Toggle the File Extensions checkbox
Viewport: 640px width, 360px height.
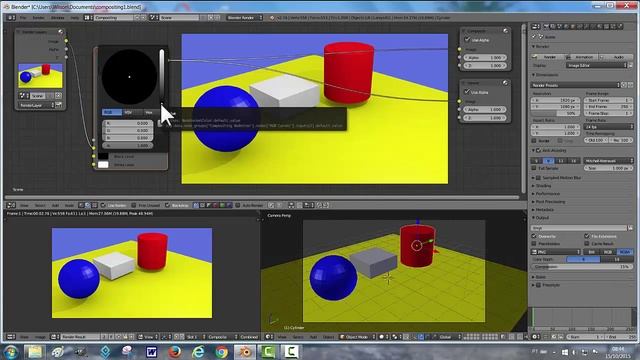[587, 236]
